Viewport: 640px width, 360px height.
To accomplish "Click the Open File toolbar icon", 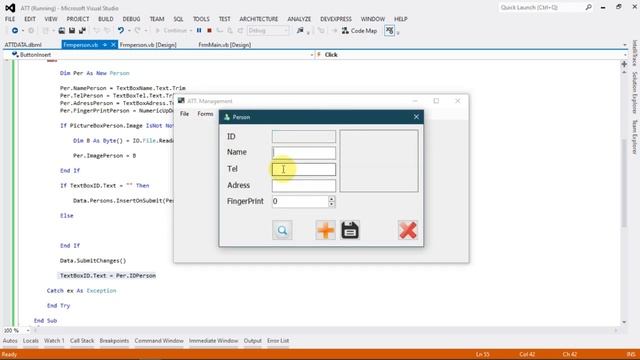I will [62, 31].
